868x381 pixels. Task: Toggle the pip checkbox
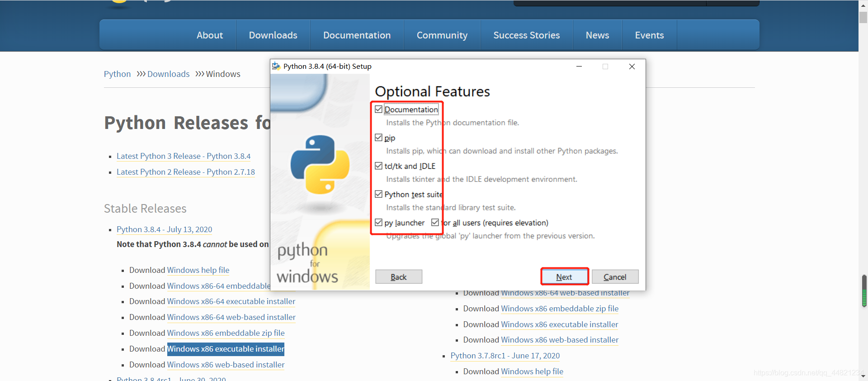pyautogui.click(x=378, y=138)
